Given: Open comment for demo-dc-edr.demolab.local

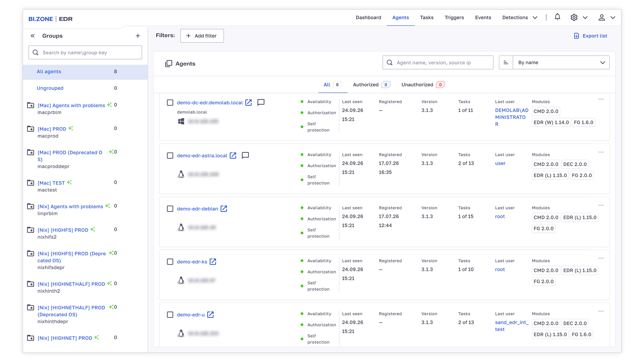Looking at the screenshot, I should click(x=261, y=102).
